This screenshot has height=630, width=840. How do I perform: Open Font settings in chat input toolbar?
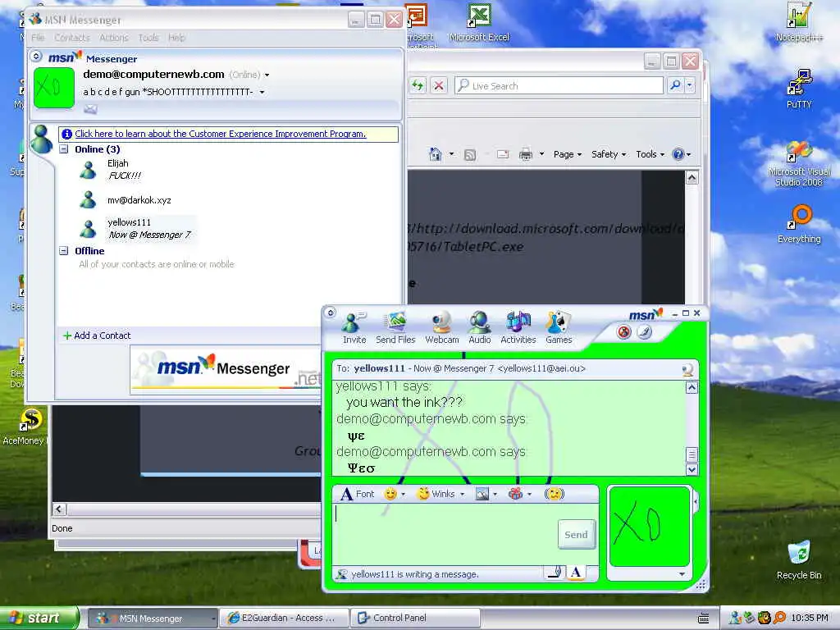point(358,494)
